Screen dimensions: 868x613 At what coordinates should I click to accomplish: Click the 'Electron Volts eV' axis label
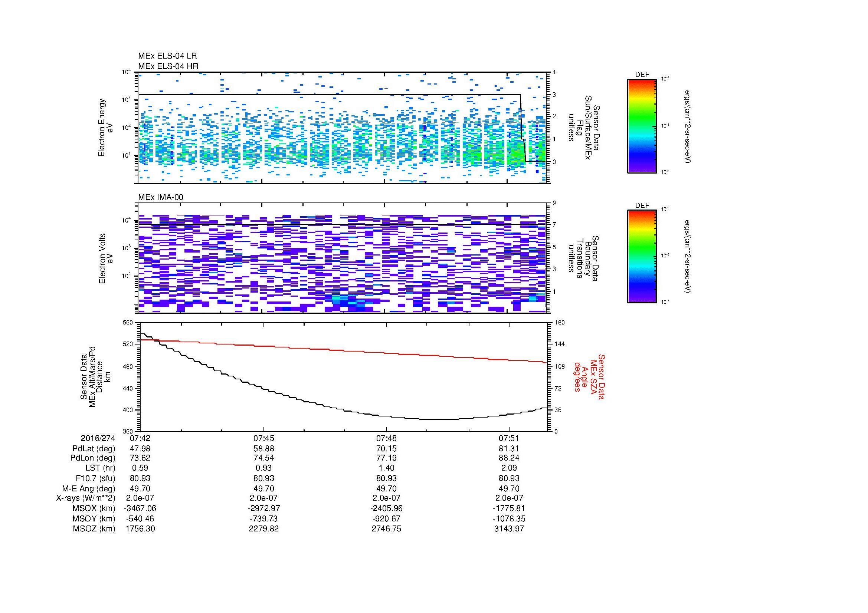[106, 258]
